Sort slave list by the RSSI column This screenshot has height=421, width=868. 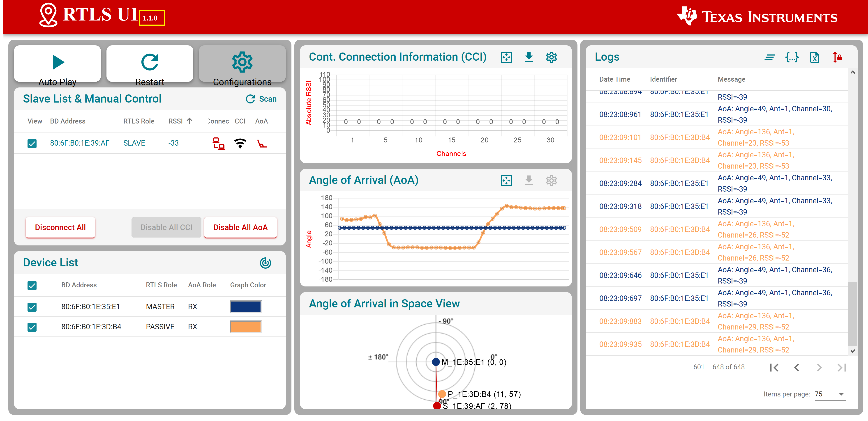coord(180,121)
